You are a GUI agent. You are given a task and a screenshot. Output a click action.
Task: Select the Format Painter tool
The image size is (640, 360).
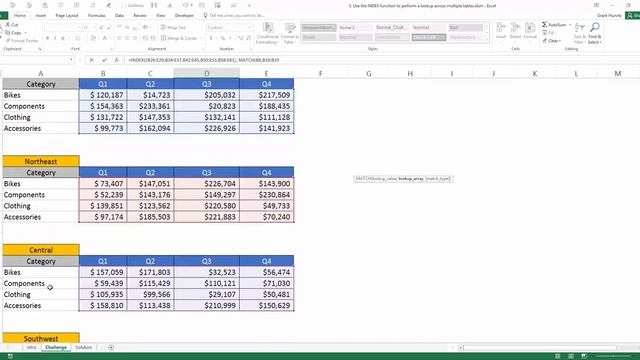click(22, 41)
